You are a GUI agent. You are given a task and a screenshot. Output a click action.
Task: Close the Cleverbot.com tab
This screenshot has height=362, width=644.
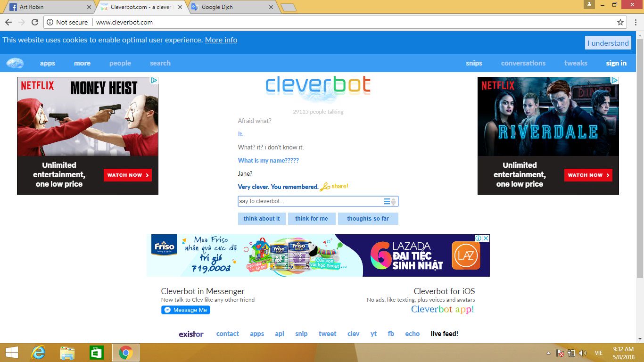(180, 7)
